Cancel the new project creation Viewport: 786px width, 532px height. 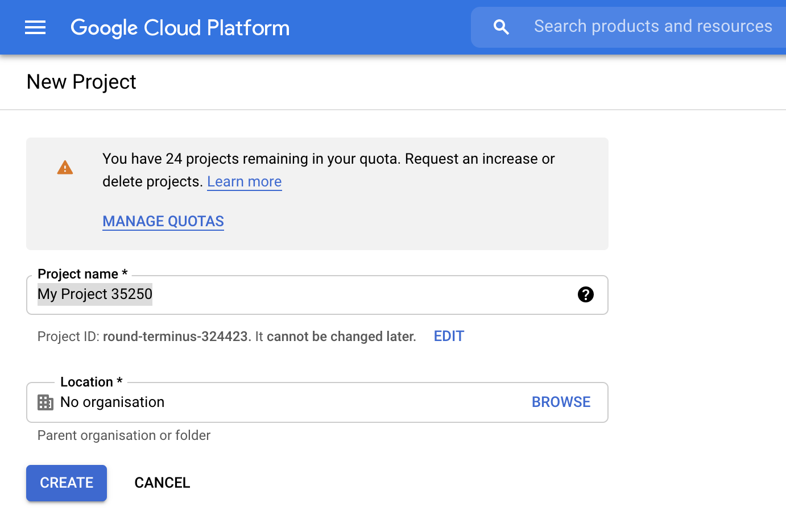(162, 483)
